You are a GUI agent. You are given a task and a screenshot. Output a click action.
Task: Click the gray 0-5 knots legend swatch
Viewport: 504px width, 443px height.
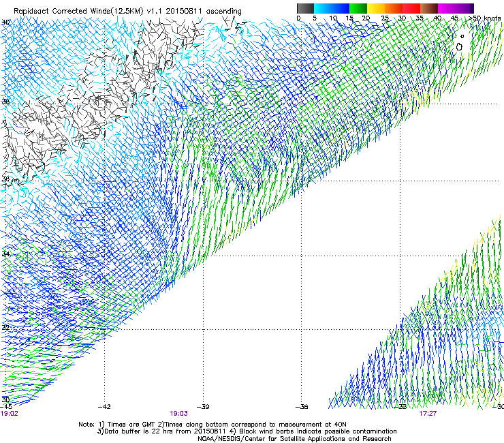tap(305, 8)
